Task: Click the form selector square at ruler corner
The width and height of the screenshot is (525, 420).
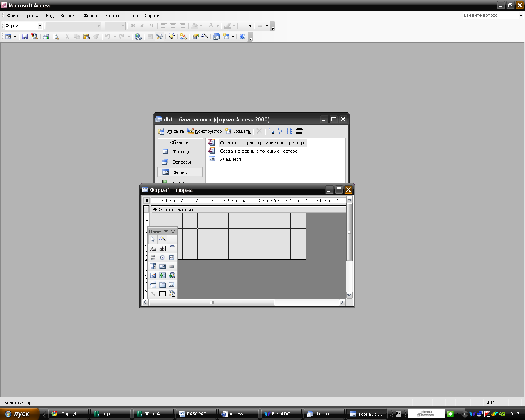Action: (146, 201)
